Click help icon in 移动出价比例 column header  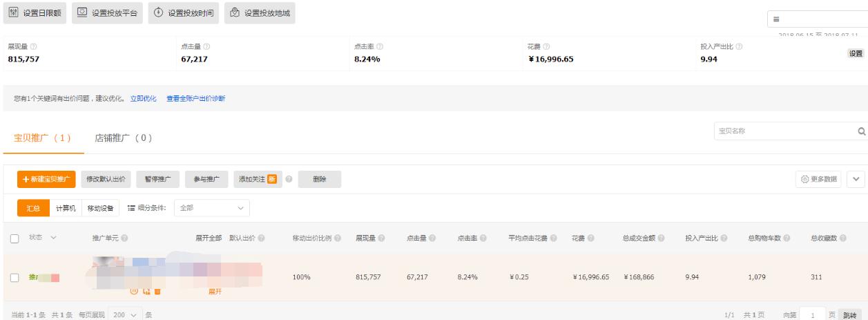338,238
